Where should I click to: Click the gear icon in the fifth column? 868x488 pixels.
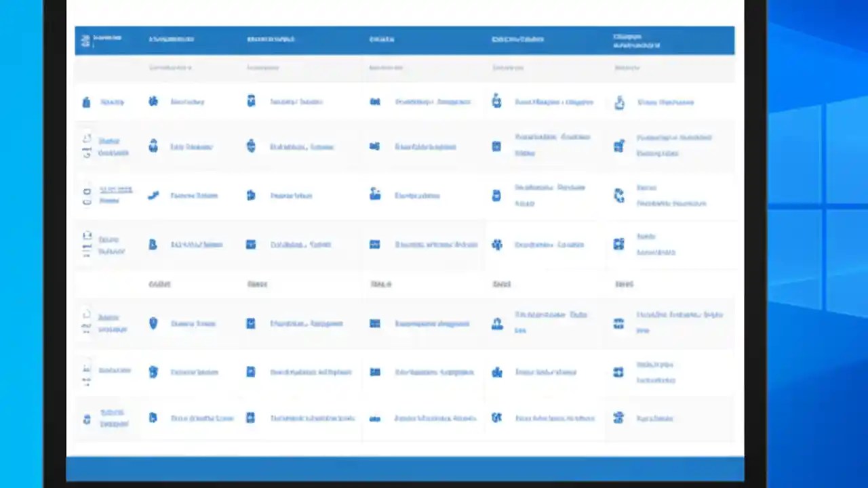click(x=496, y=245)
